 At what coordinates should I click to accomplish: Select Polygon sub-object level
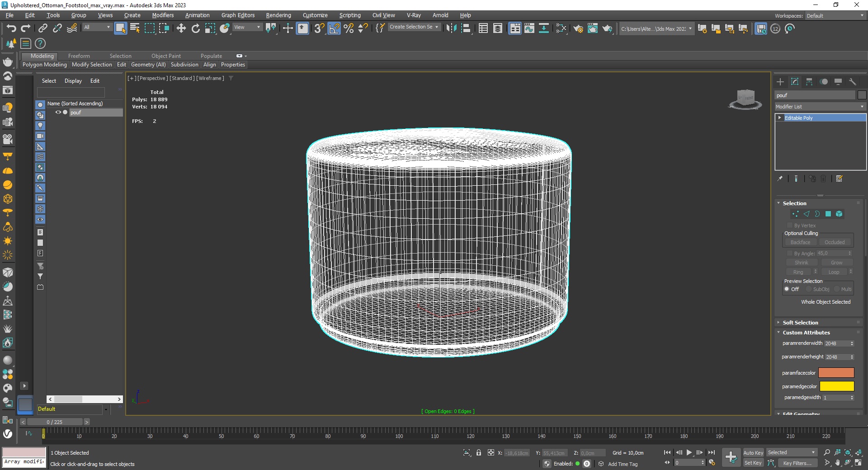[x=828, y=214]
